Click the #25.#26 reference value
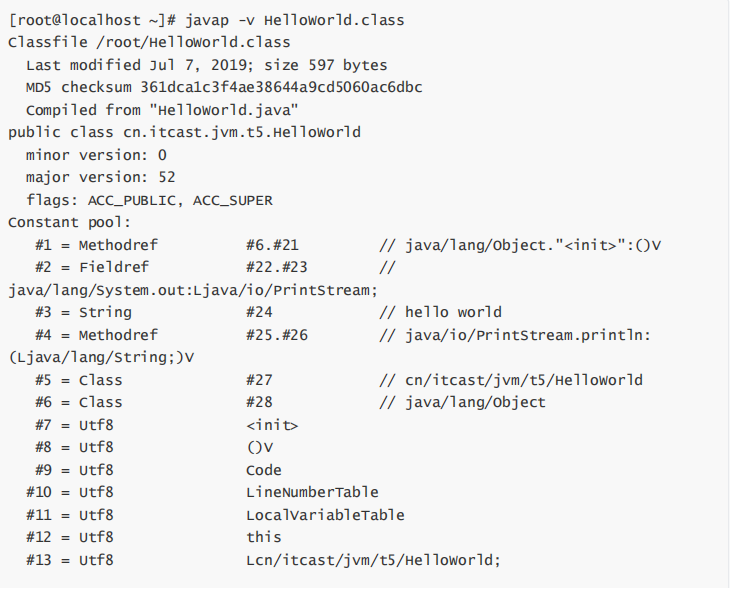Screen dimensions: 730x591 point(277,335)
